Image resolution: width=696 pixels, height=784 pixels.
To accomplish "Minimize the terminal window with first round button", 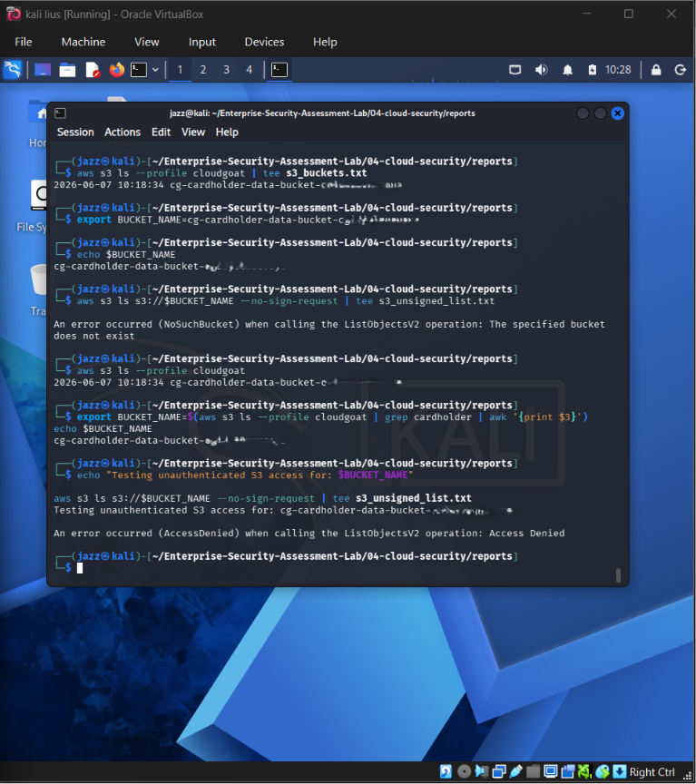I will (x=583, y=113).
